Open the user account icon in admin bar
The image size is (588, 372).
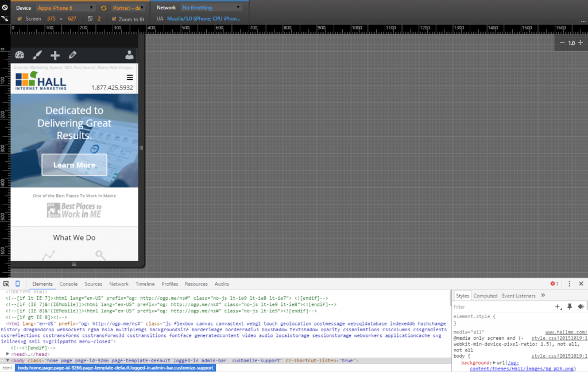tap(129, 55)
